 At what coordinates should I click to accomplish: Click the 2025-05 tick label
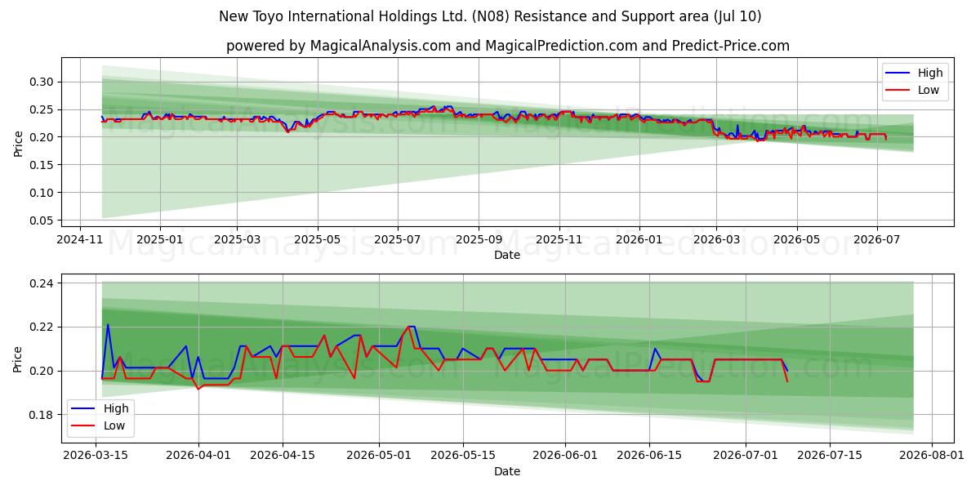318,240
